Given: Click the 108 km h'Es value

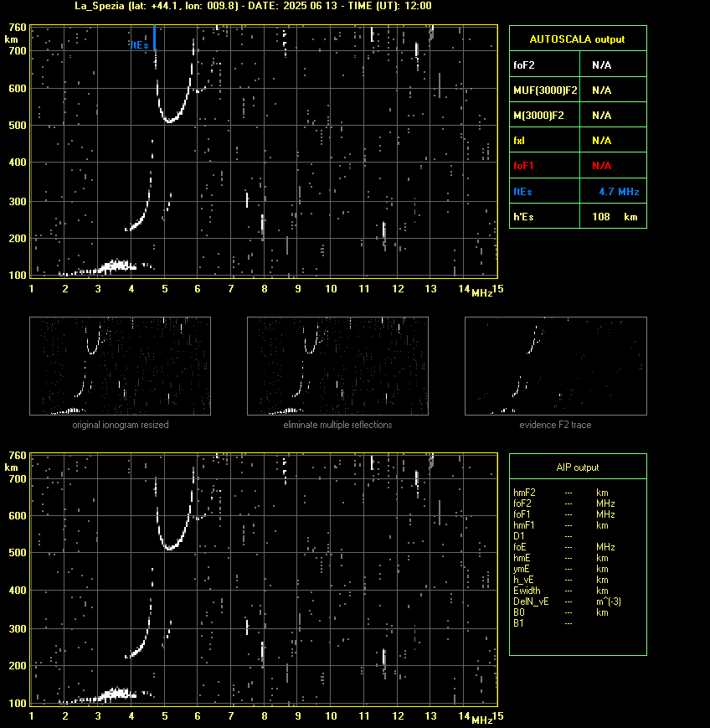Looking at the screenshot, I should (615, 217).
